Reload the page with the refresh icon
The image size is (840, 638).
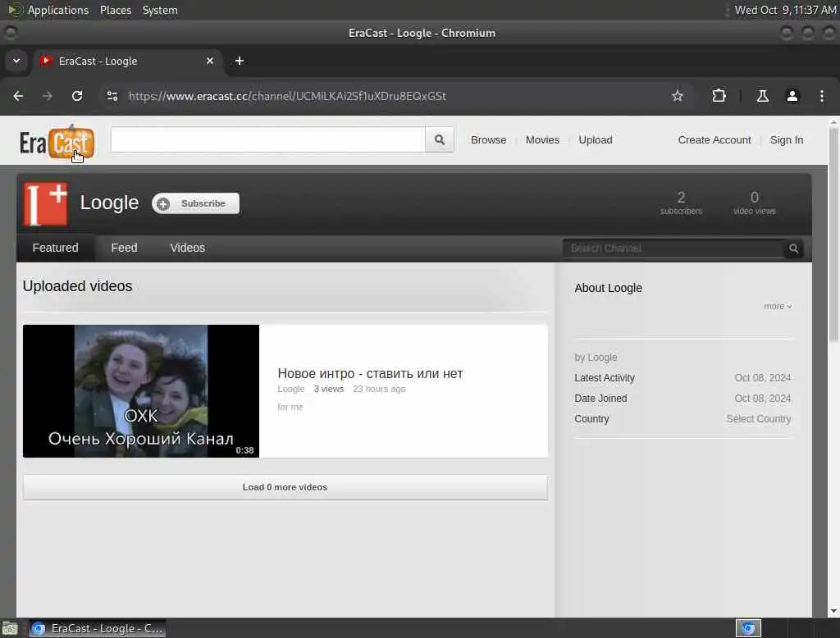(x=77, y=96)
